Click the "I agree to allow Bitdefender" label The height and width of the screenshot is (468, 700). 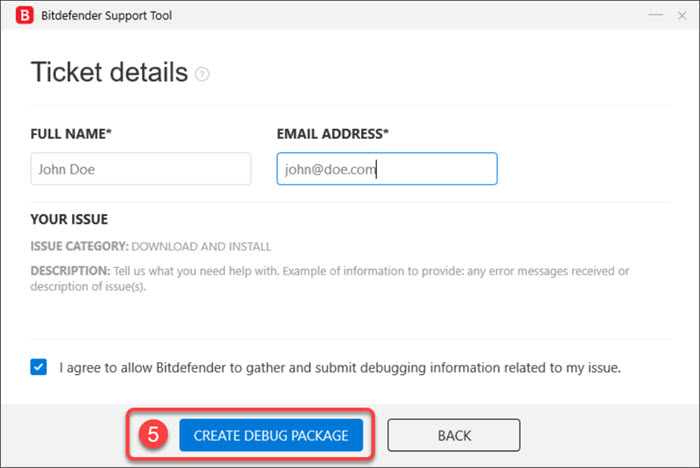[340, 368]
